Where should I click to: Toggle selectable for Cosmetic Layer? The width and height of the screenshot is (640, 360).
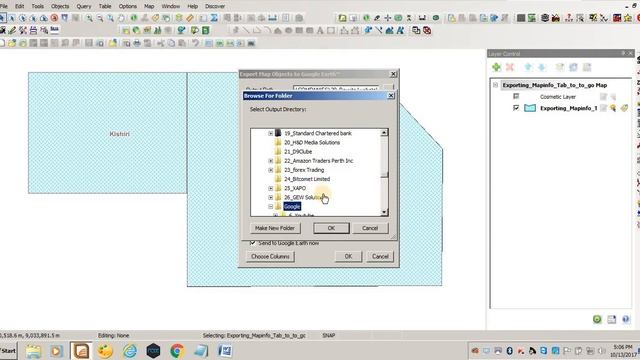tap(613, 97)
